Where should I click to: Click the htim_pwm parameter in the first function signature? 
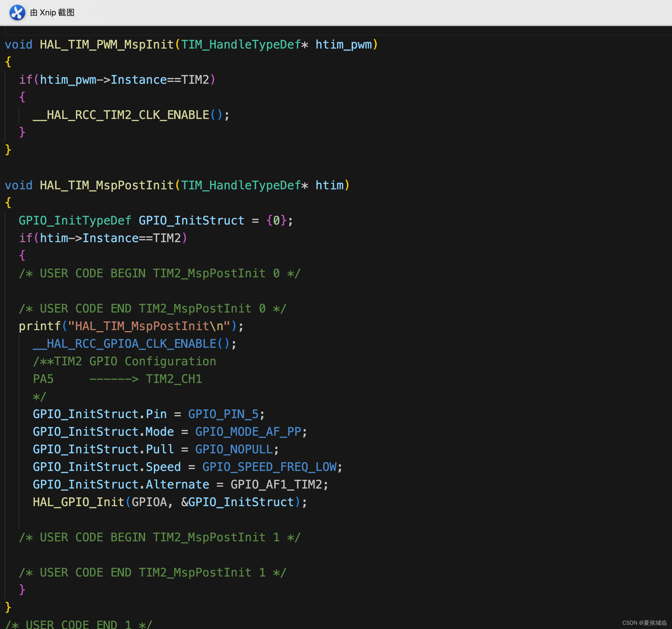coord(343,45)
